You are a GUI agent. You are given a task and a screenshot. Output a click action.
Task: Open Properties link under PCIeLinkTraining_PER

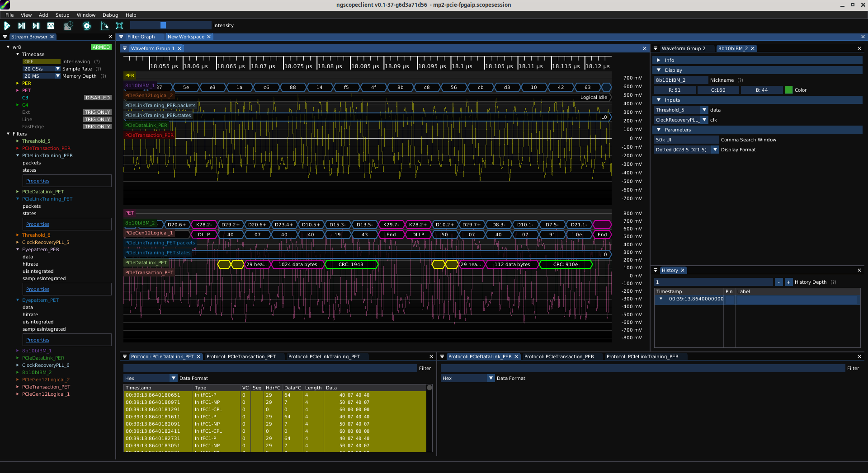[38, 181]
